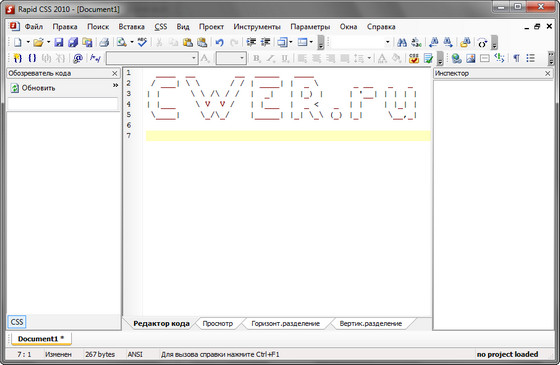The width and height of the screenshot is (560, 365).
Task: Switch to the Вертик.разделение tab
Action: tap(371, 324)
